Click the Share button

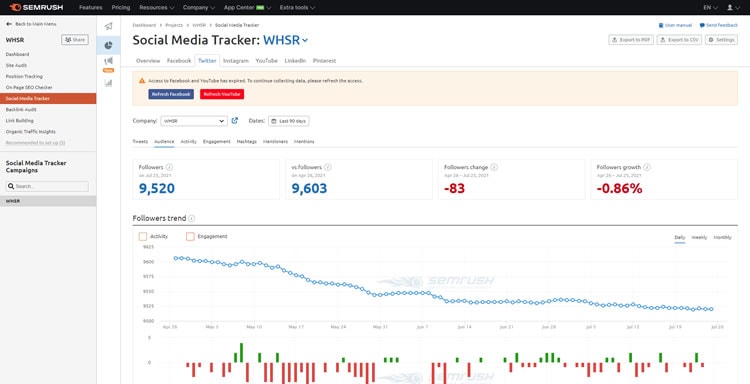pyautogui.click(x=75, y=40)
